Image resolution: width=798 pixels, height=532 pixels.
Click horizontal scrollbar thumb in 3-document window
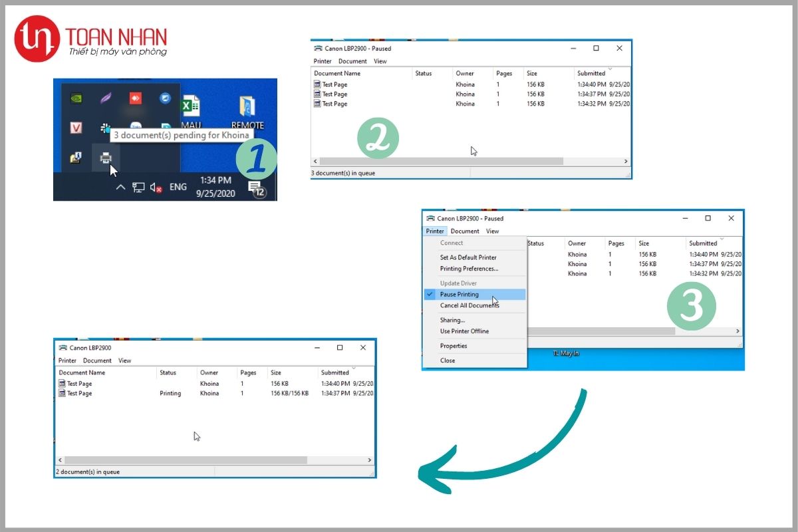(441, 161)
